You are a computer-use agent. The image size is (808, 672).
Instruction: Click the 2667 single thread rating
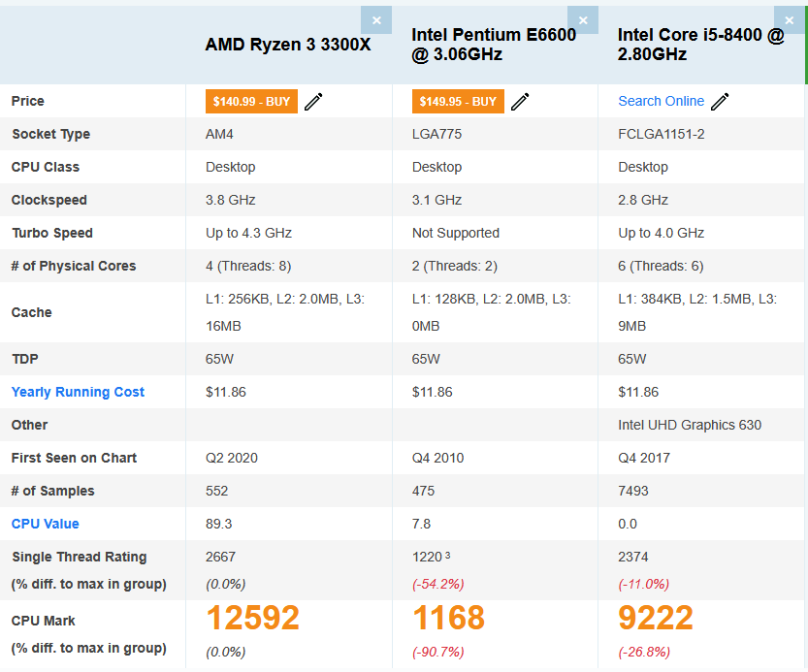220,557
